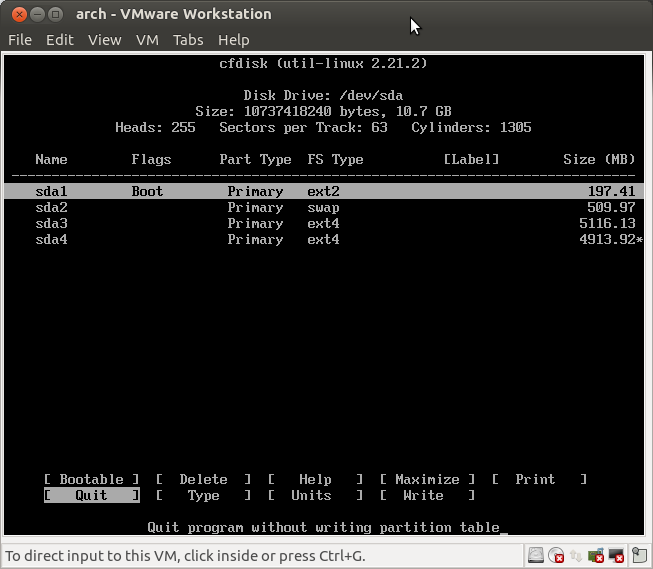Click the sda3 partition name
Screen dimensions: 653x569
[x=51, y=223]
